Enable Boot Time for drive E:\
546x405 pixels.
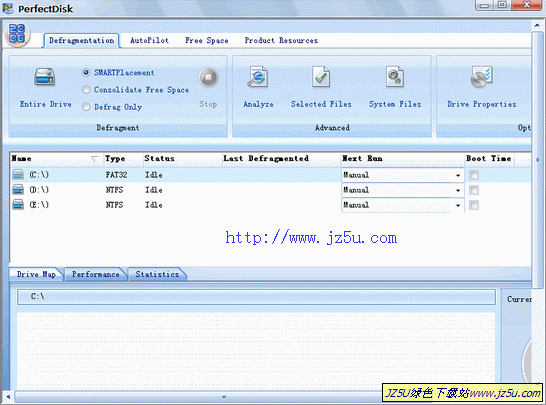(x=474, y=205)
